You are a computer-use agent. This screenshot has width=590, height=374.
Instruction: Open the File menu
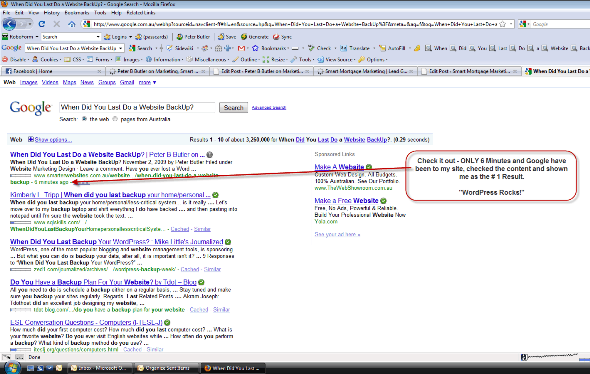[x=6, y=13]
